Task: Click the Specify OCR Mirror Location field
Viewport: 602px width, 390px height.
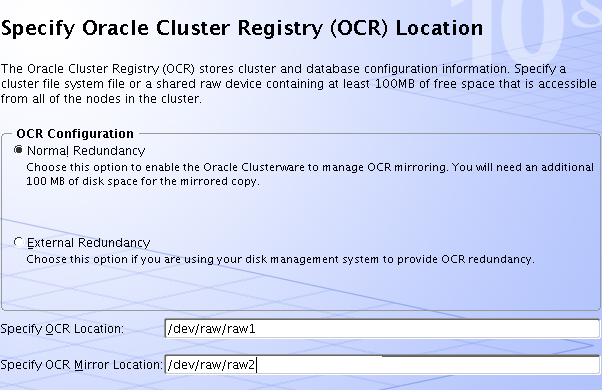Action: [x=382, y=364]
